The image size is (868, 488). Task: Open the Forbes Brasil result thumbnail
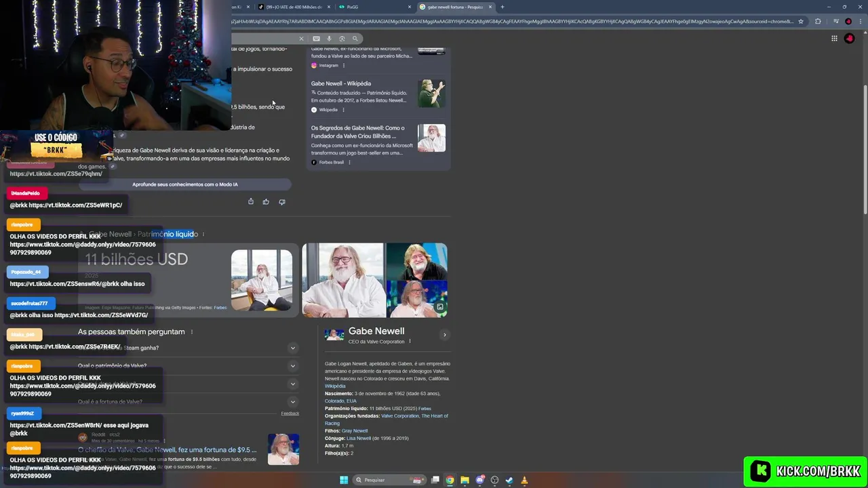tap(431, 138)
